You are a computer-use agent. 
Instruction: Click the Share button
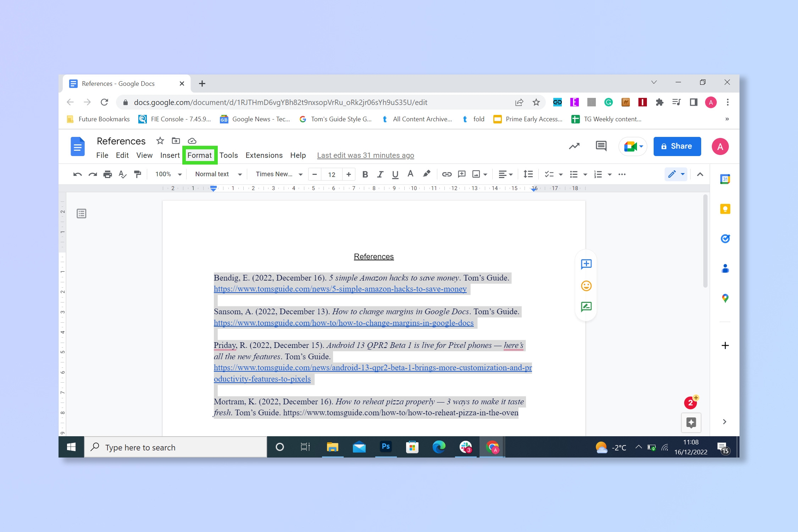tap(677, 146)
